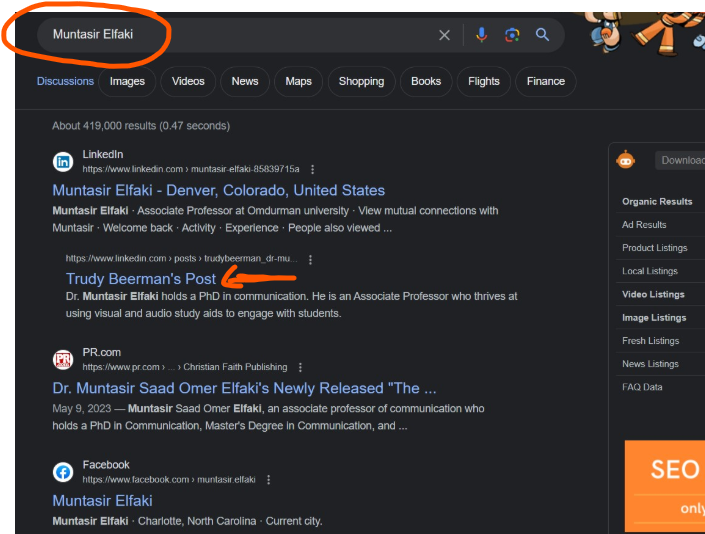Open Dr. Muntasir Saad Omer Elfaki's release link
This screenshot has width=705, height=534.
pyautogui.click(x=244, y=388)
